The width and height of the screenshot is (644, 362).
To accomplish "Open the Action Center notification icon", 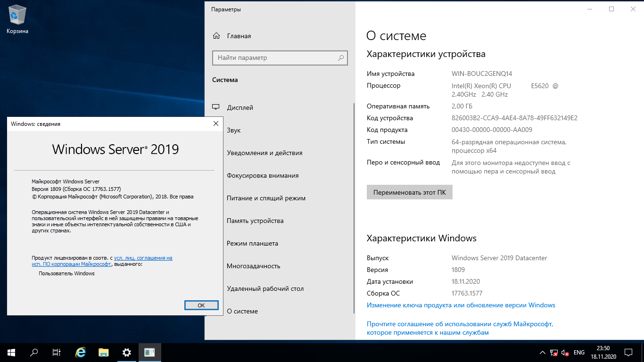I will click(x=628, y=353).
